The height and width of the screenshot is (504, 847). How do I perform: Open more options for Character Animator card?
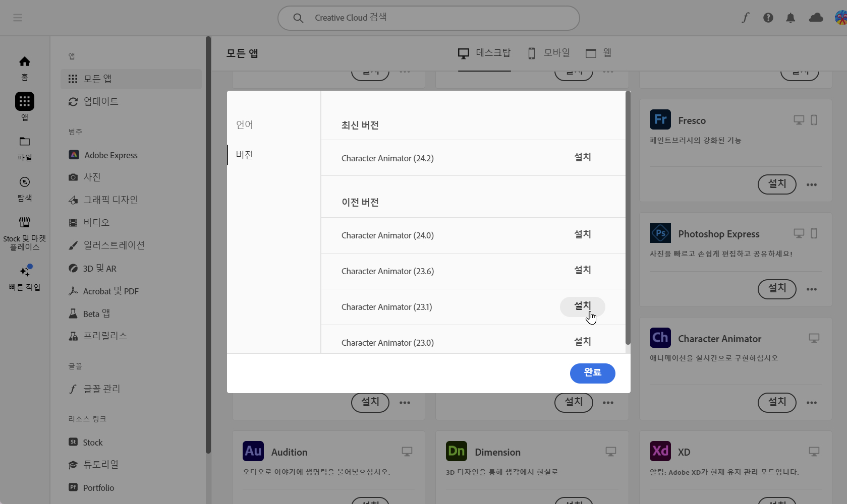(812, 402)
